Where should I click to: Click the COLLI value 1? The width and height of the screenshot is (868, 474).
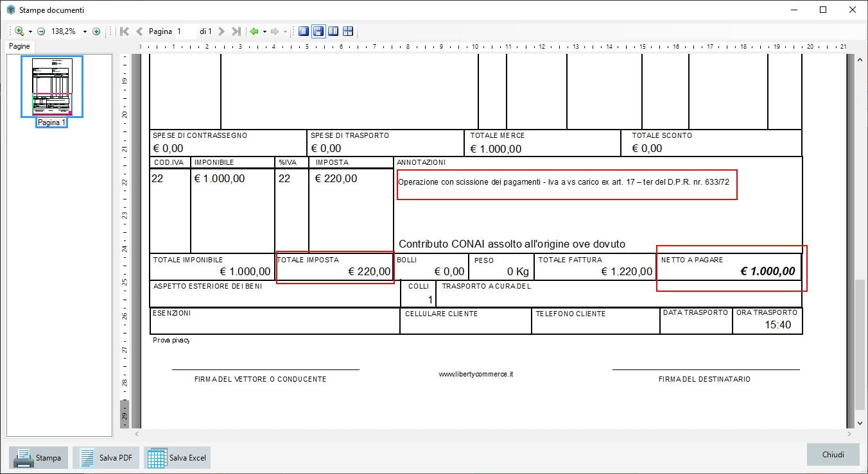pyautogui.click(x=430, y=300)
